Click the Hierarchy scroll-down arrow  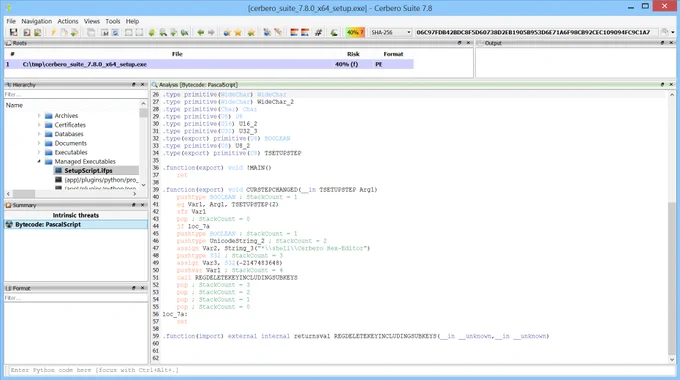click(143, 185)
